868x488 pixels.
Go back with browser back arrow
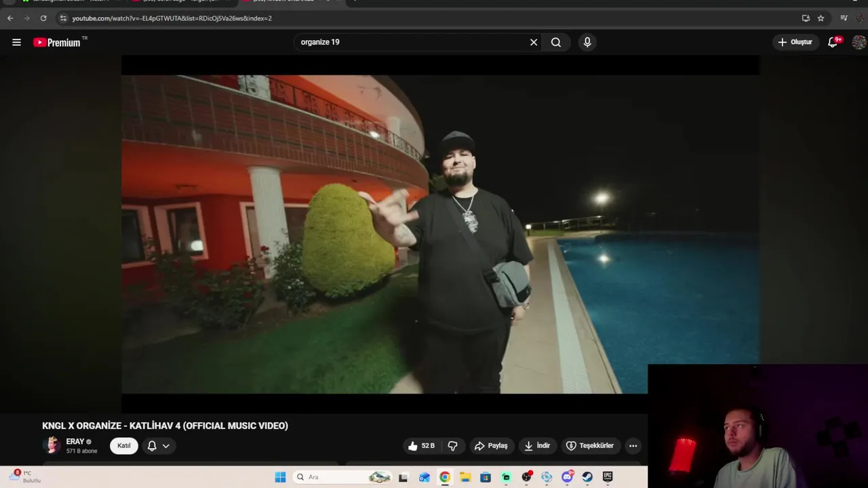[10, 18]
